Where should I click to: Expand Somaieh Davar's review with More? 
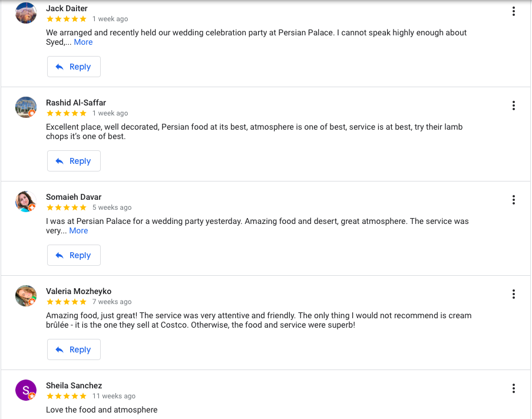[x=78, y=230]
